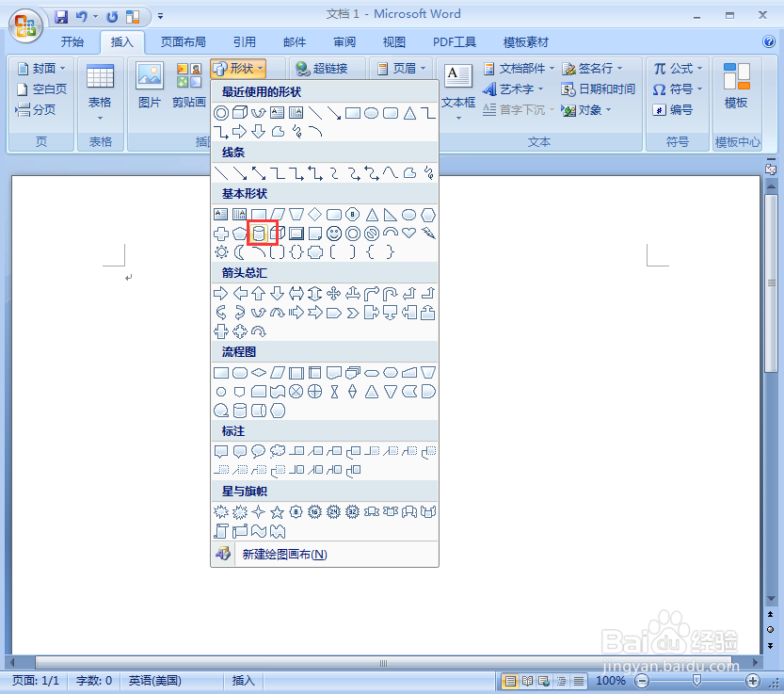The width and height of the screenshot is (784, 694).
Task: Select the five-point star shape
Action: point(277,511)
